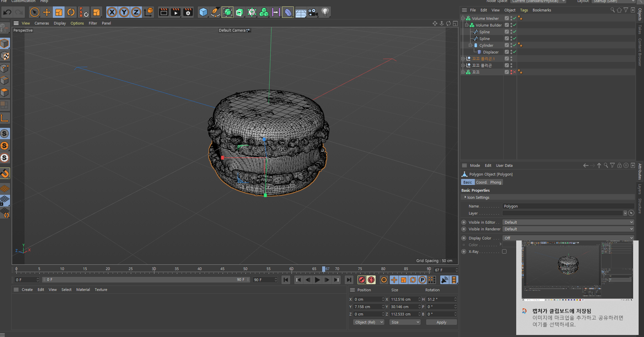Image resolution: width=644 pixels, height=337 pixels.
Task: Click the Name field containing Polygon
Action: (x=568, y=206)
